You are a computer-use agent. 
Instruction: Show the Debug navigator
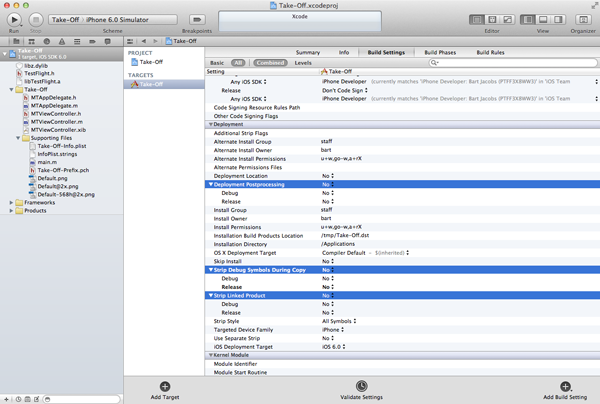coord(77,41)
